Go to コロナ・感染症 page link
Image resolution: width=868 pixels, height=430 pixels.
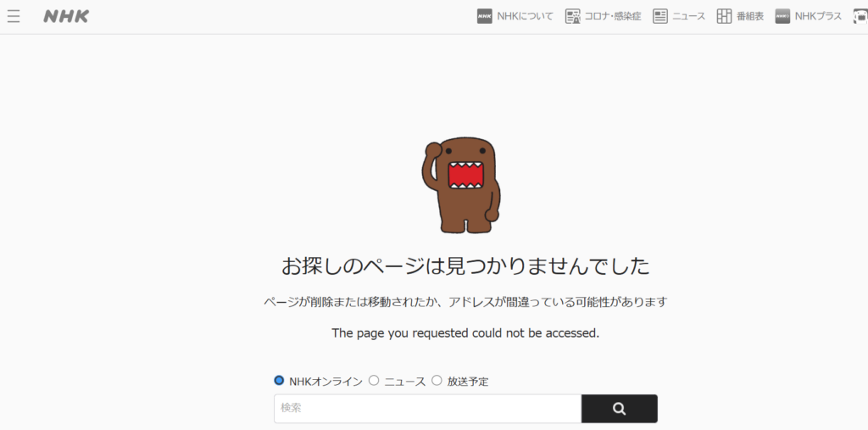pyautogui.click(x=613, y=16)
